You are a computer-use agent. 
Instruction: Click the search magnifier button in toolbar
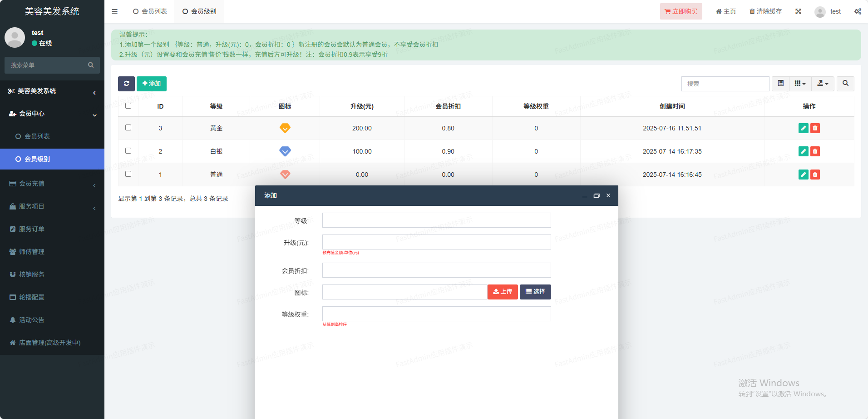pyautogui.click(x=845, y=84)
